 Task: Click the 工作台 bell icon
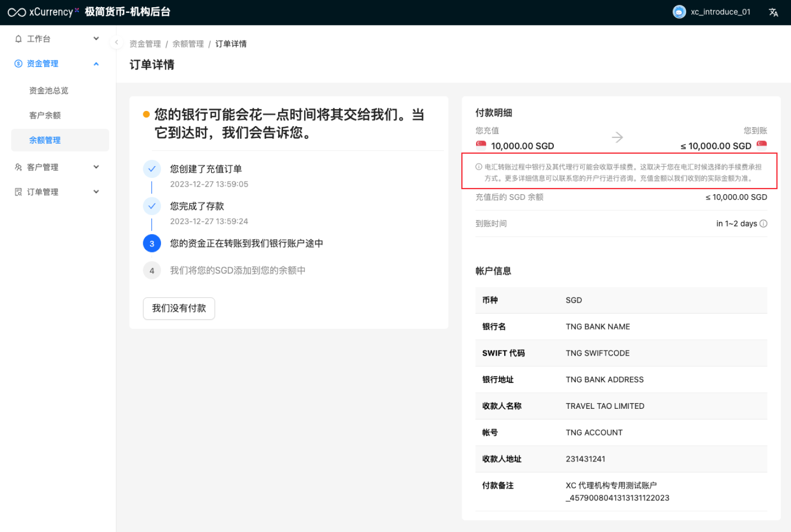coord(18,39)
